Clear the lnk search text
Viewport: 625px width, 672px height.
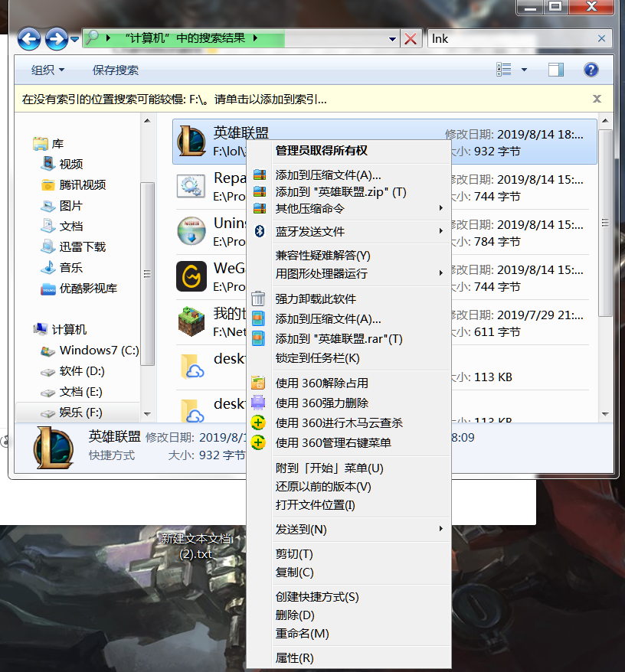point(601,38)
